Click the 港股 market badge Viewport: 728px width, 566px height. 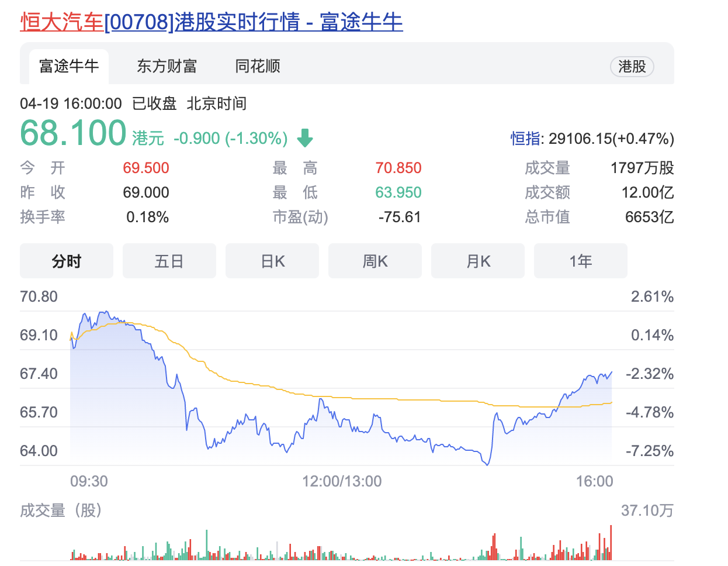coord(632,67)
